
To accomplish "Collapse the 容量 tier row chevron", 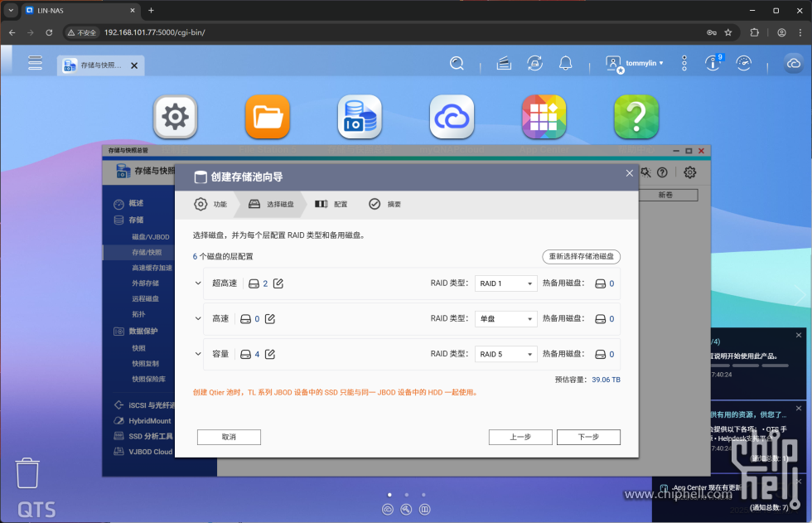I will [x=198, y=354].
